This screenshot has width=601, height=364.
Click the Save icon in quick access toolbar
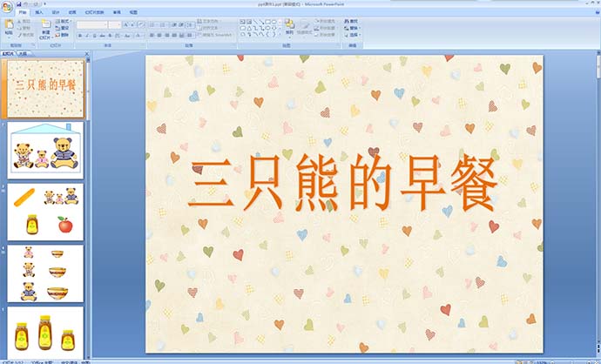tap(19, 4)
